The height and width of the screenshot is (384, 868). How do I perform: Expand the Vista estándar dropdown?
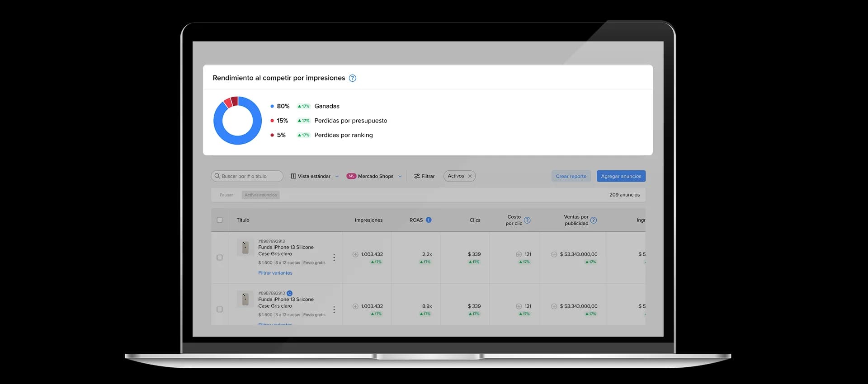[x=315, y=176]
